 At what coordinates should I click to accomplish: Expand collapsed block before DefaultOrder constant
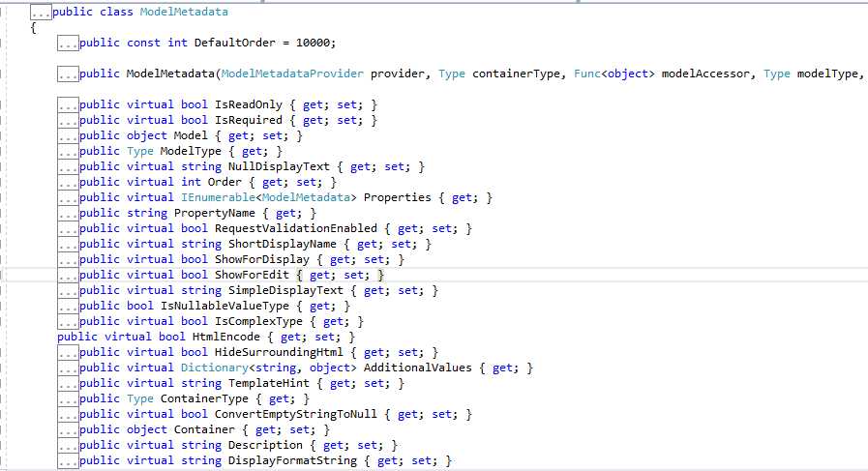click(x=68, y=44)
